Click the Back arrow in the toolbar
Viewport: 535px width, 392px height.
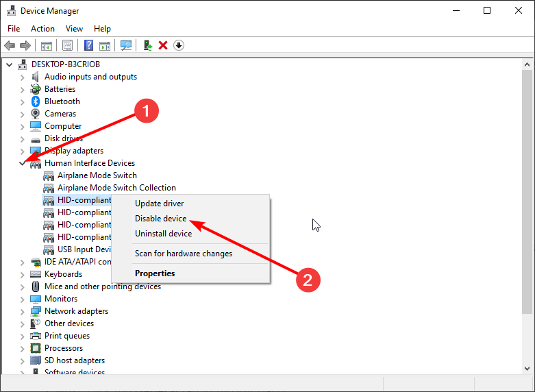pyautogui.click(x=10, y=45)
